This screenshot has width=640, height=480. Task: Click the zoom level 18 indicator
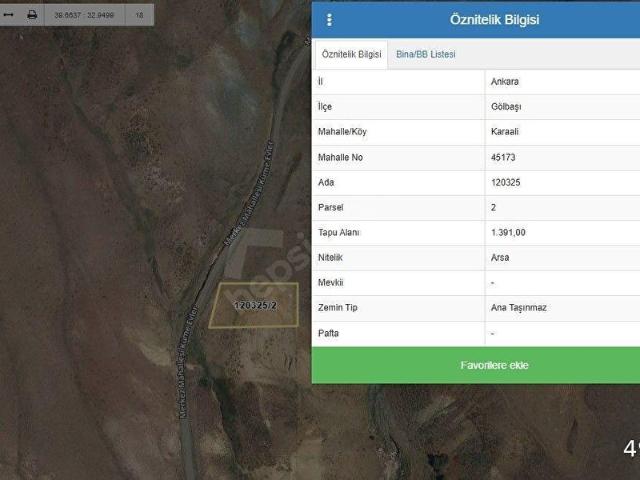coord(139,15)
